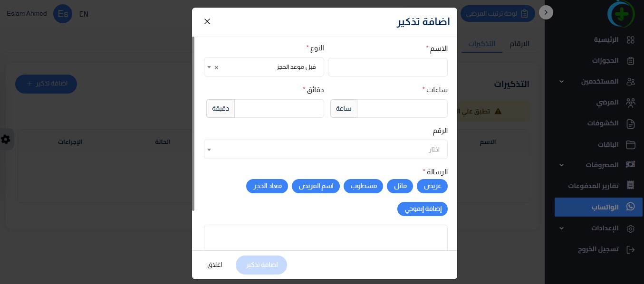Open the الرقم اختار dropdown
The image size is (644, 284).
pos(326,150)
